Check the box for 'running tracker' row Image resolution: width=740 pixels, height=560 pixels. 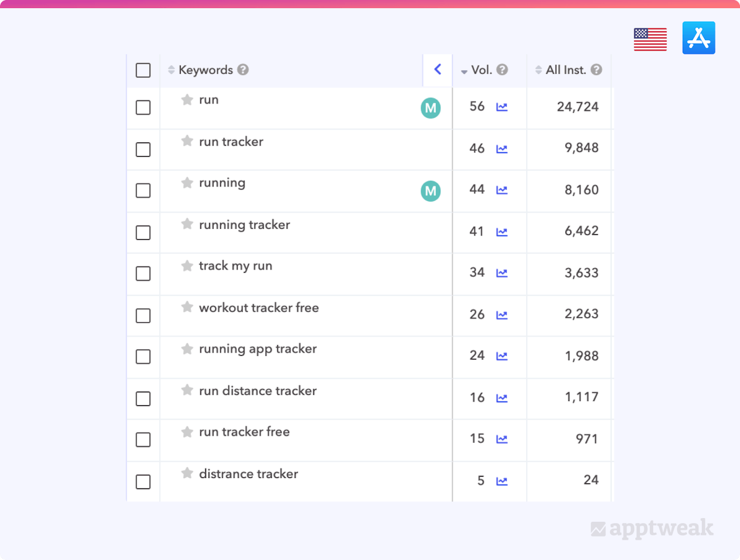click(x=143, y=233)
